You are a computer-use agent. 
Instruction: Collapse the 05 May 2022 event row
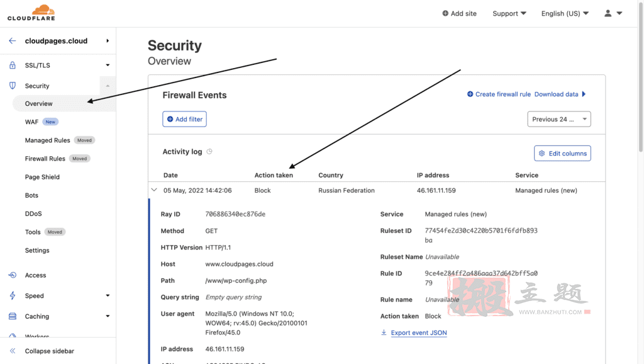click(154, 190)
